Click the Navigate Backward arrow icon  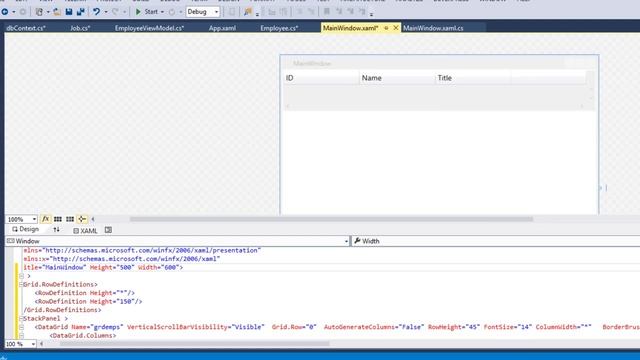tap(5, 12)
